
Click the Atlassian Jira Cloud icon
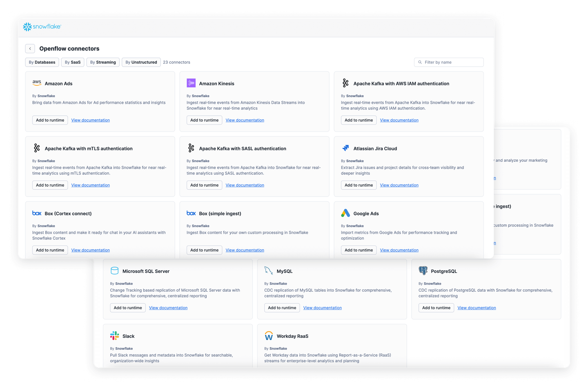coord(345,148)
